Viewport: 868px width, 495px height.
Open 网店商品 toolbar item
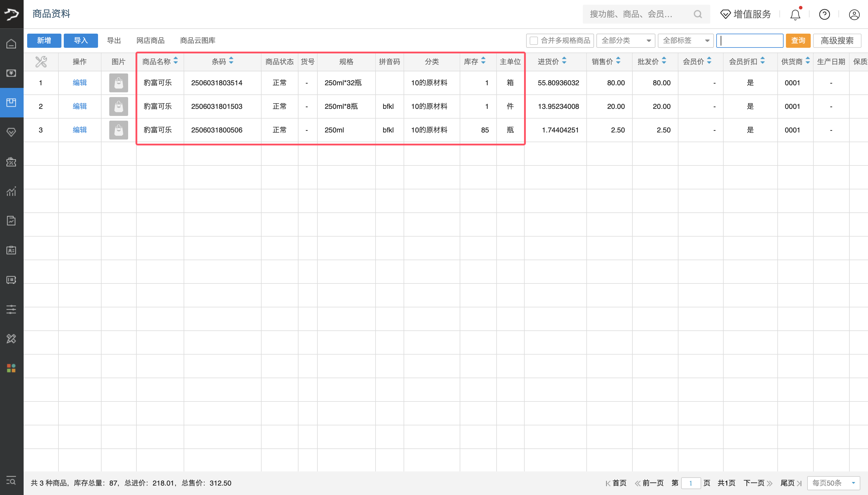150,40
